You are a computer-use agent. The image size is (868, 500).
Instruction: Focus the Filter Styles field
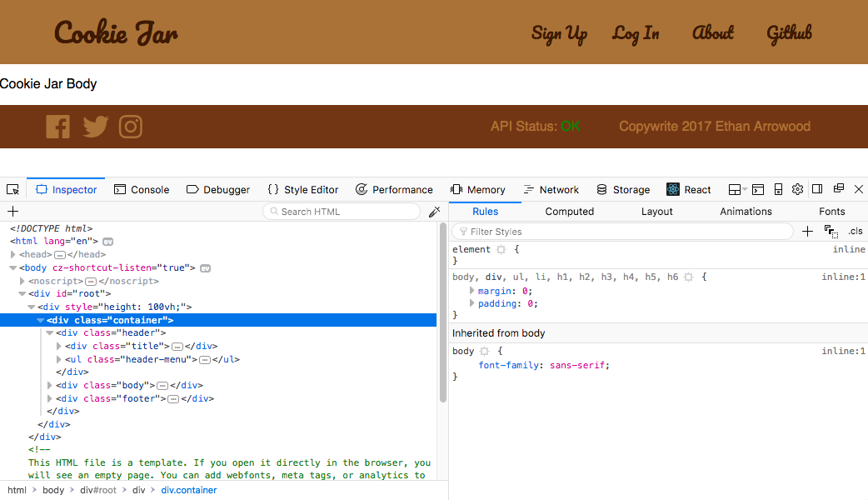[x=623, y=232]
